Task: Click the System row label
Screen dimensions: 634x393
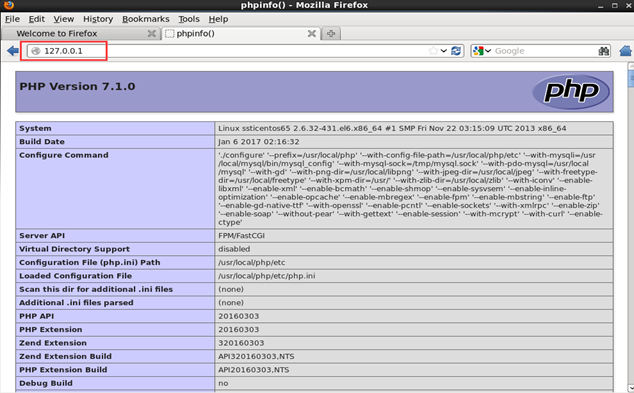Action: pyautogui.click(x=35, y=128)
